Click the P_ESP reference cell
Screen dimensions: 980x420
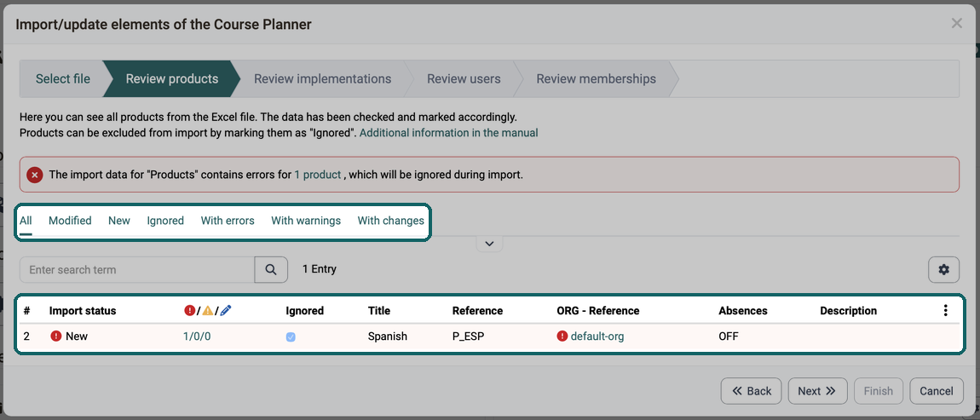pos(469,337)
